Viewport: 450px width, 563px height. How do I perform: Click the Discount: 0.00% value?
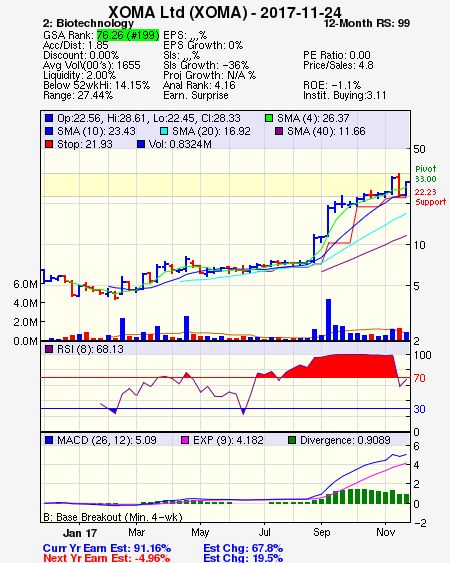(81, 55)
